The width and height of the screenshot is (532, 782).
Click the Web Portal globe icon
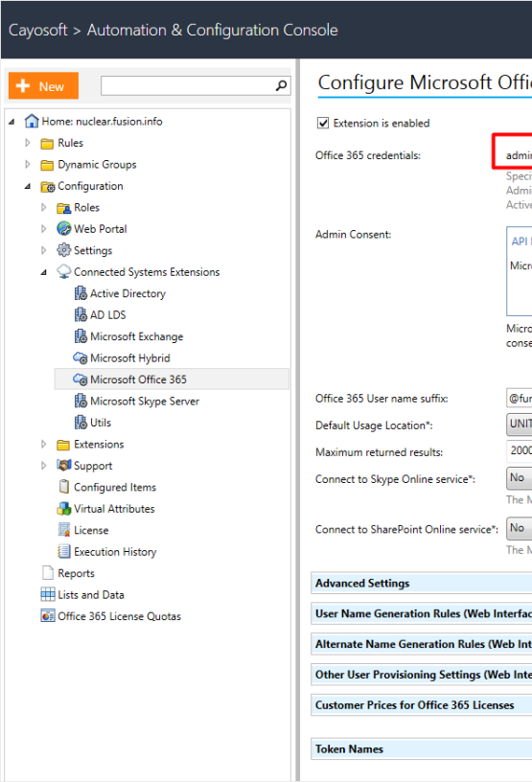pos(64,228)
